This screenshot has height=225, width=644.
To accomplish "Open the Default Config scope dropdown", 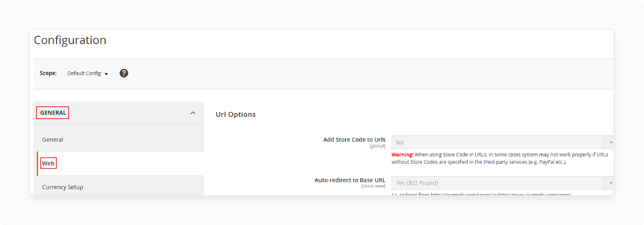I will pyautogui.click(x=88, y=73).
